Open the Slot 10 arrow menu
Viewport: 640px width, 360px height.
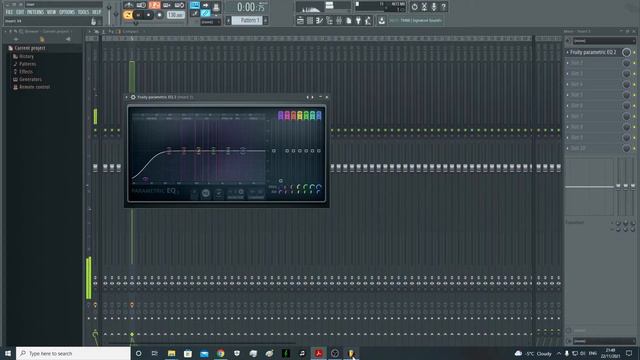[x=567, y=148]
